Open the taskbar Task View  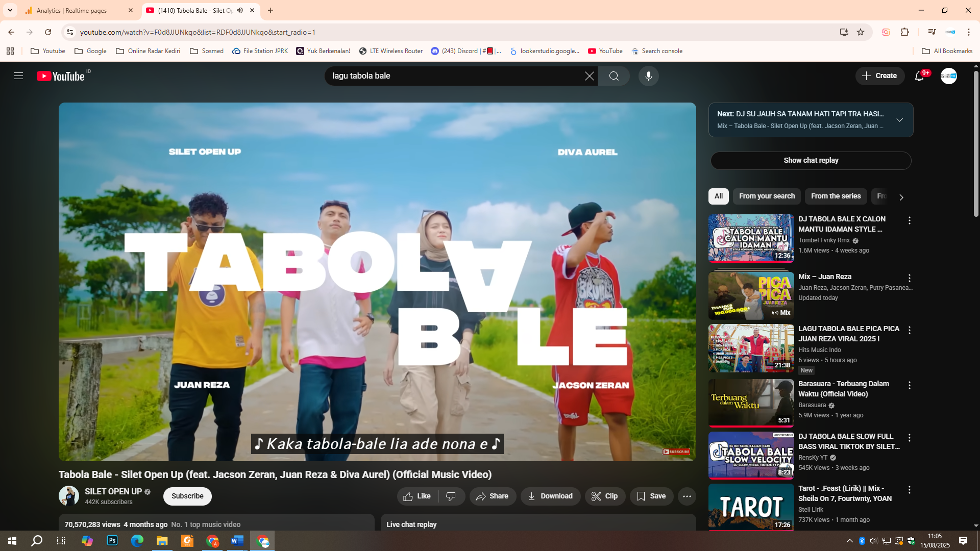[61, 541]
